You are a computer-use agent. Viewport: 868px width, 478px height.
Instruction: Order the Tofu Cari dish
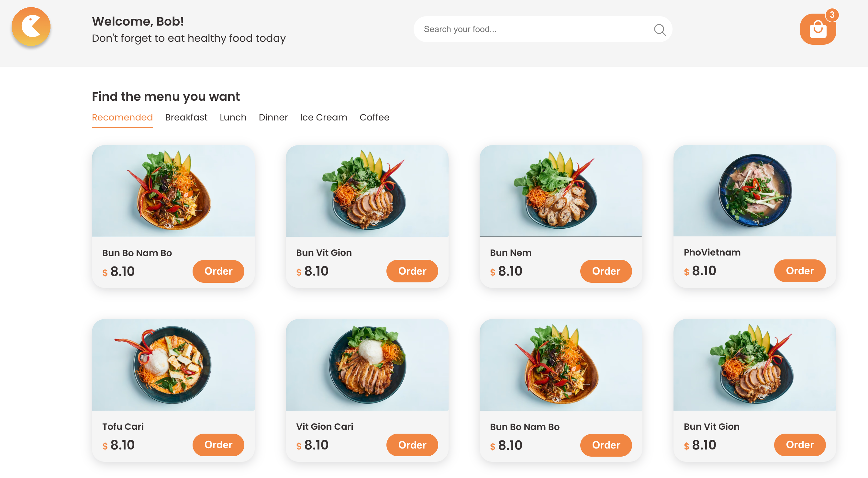218,445
